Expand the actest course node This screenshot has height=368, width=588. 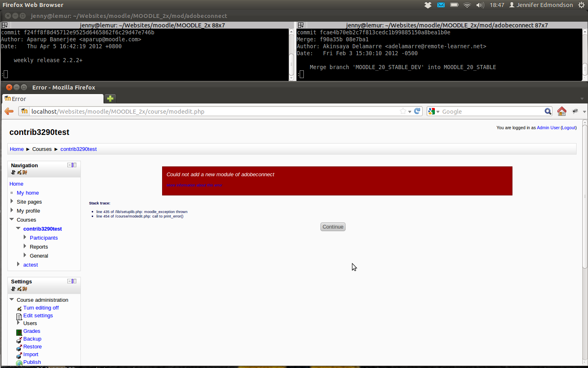tap(18, 264)
